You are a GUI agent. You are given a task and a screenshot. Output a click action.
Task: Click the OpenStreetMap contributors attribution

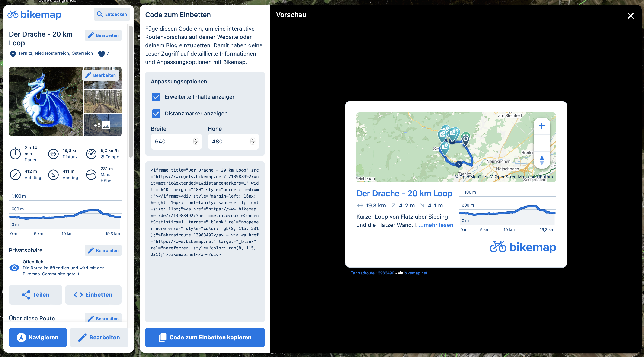pos(521,177)
